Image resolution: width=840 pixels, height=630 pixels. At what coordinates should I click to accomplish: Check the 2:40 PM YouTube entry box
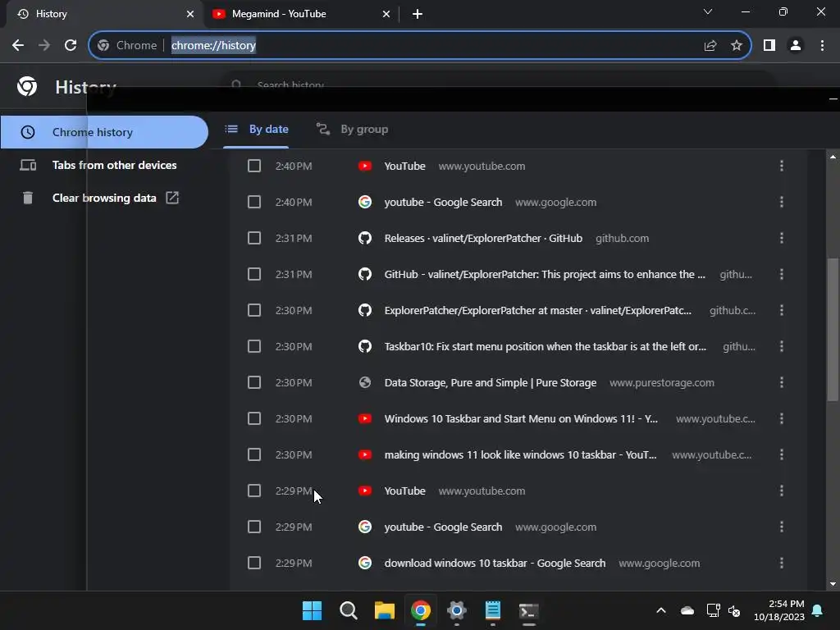(254, 166)
